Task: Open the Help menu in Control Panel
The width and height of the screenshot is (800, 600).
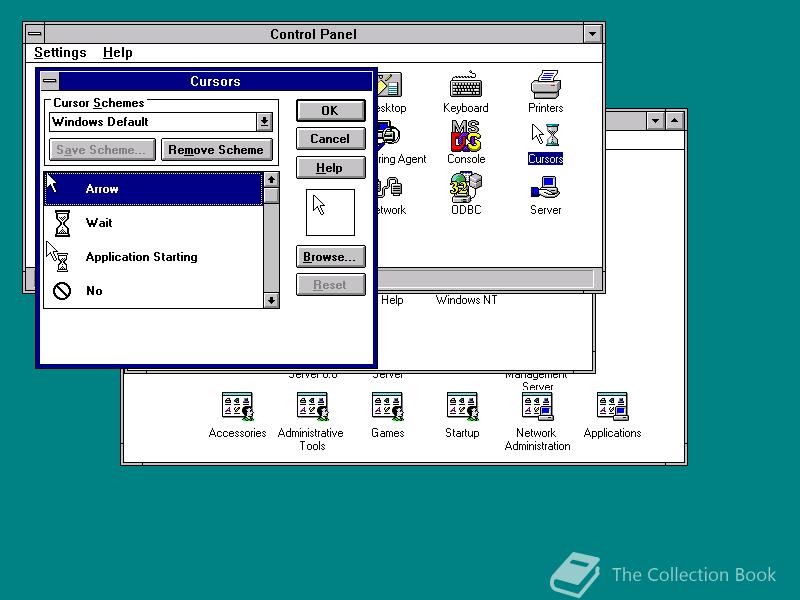Action: 117,53
